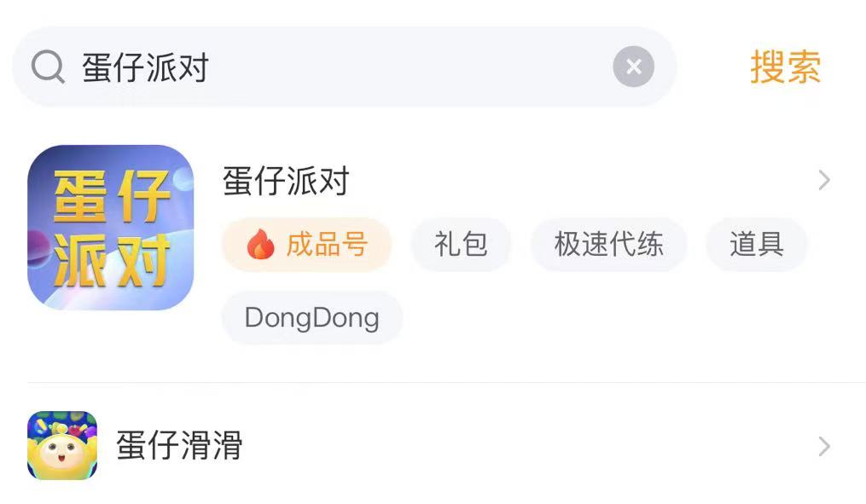Clear the search text with the X button

[633, 67]
